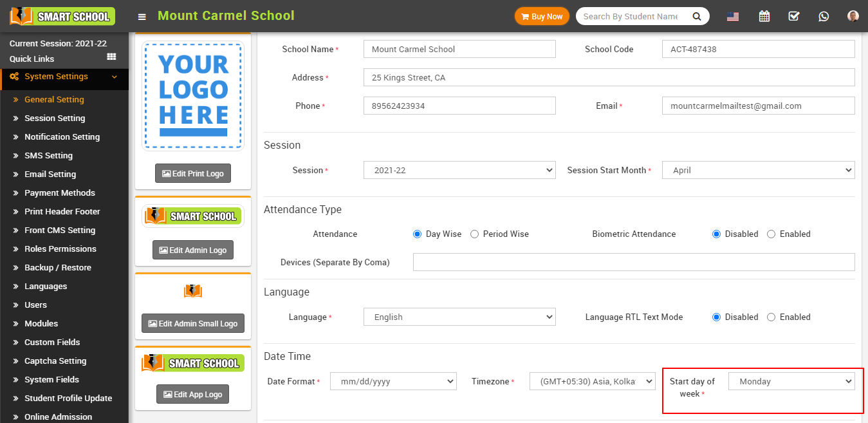Click the US flag language icon

click(x=732, y=17)
